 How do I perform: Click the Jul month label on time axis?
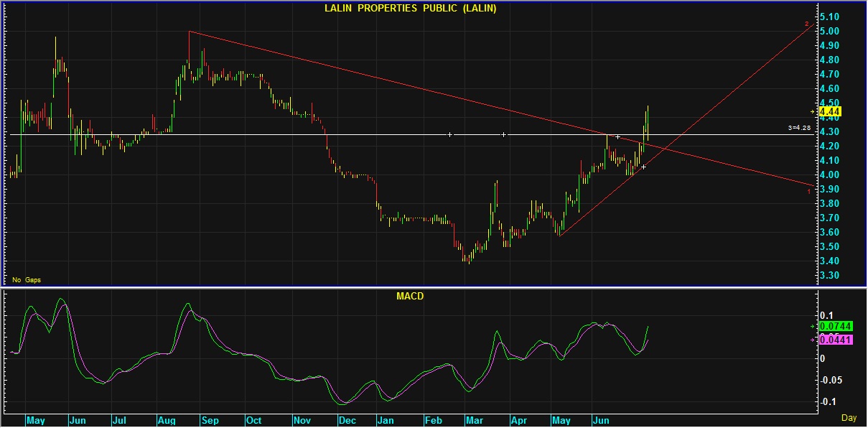point(120,421)
